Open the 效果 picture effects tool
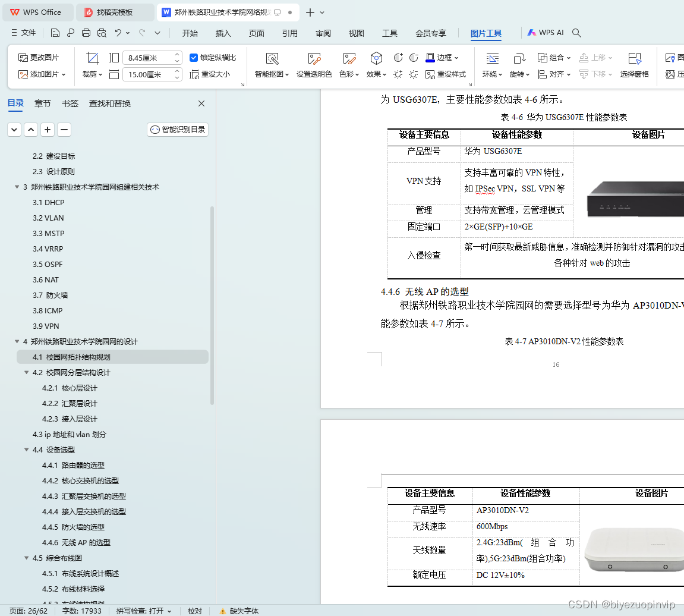684x616 pixels. click(376, 65)
